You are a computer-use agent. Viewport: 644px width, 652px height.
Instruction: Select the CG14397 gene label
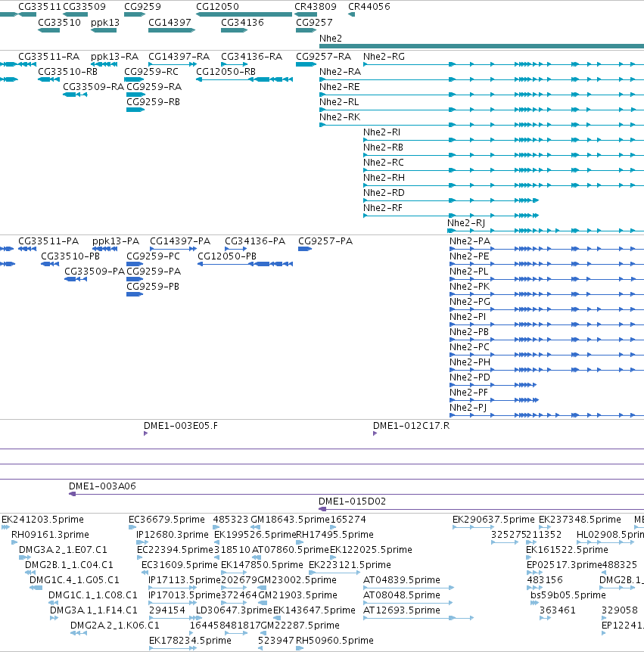click(x=170, y=23)
